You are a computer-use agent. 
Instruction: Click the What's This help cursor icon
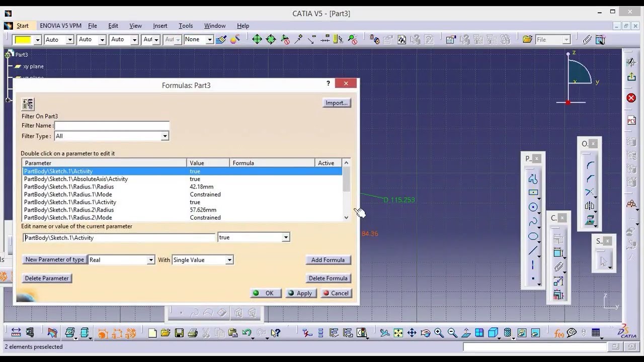(275, 333)
